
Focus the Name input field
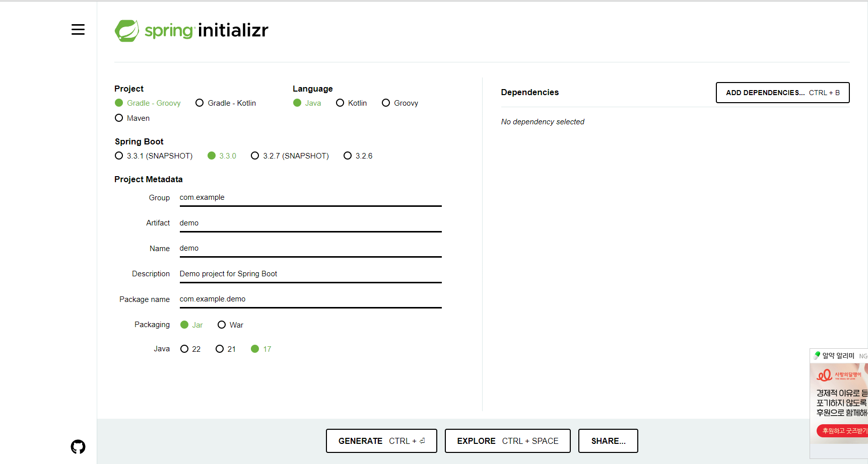[310, 249]
